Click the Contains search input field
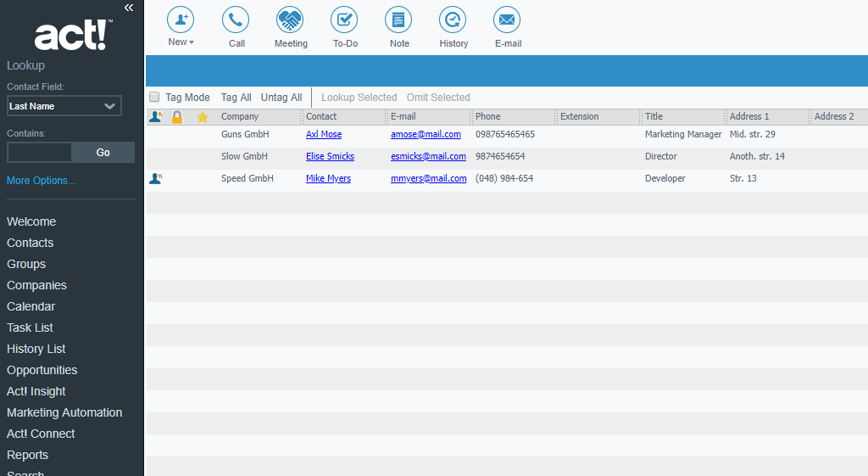Viewport: 868px width, 476px height. pos(40,153)
